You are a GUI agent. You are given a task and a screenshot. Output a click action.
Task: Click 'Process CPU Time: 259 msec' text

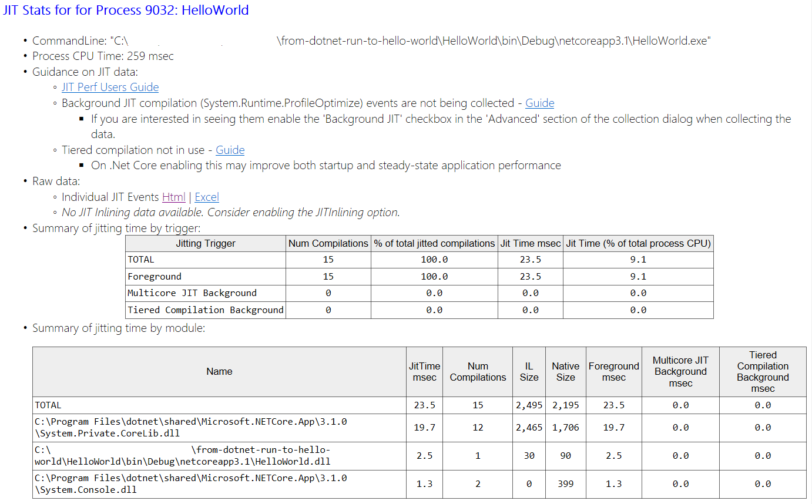click(x=103, y=56)
